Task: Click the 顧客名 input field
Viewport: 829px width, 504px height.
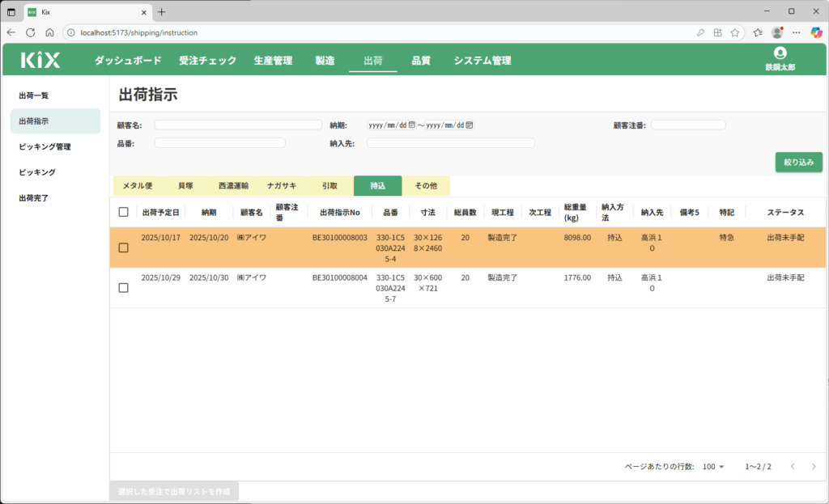Action: pyautogui.click(x=238, y=125)
